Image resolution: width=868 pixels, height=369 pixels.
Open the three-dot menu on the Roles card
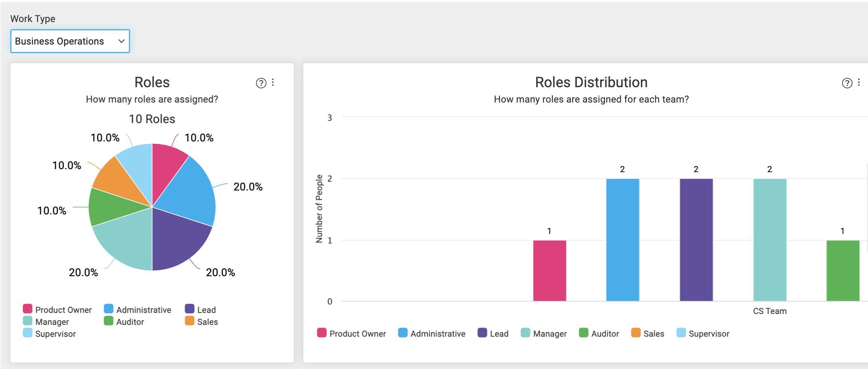tap(273, 83)
